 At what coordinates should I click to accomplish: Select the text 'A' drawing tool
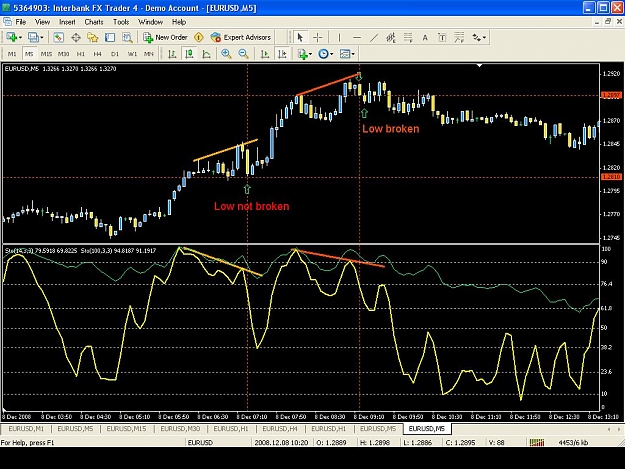[x=425, y=37]
